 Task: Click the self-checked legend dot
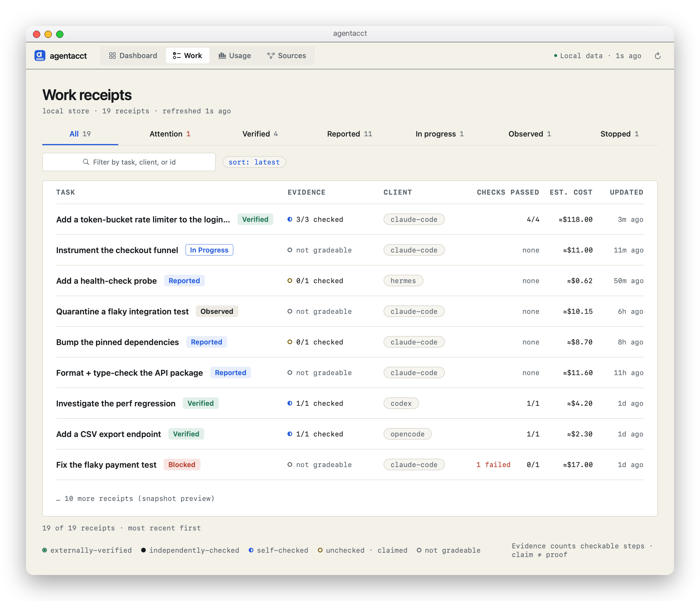[x=251, y=550]
